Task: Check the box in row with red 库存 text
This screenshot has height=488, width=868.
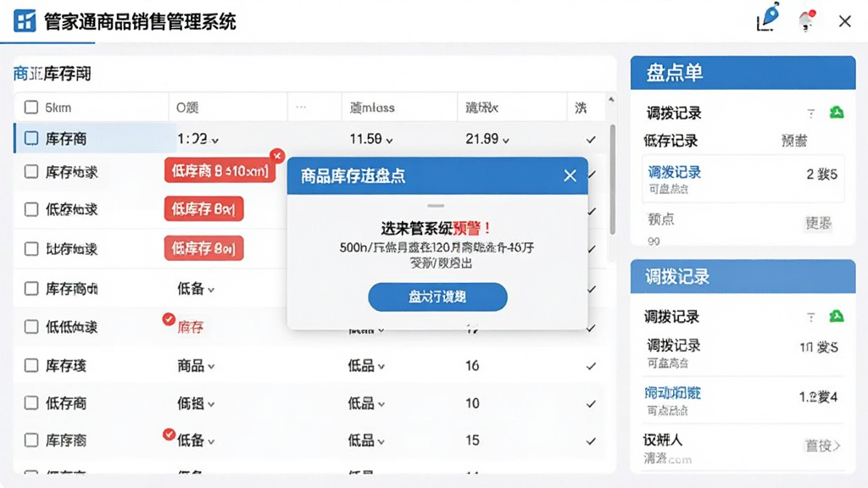Action: click(31, 327)
